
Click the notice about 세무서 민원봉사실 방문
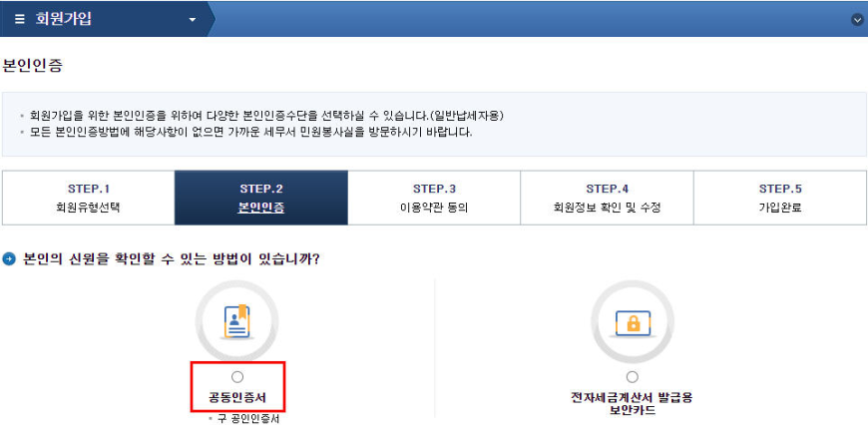[x=250, y=133]
